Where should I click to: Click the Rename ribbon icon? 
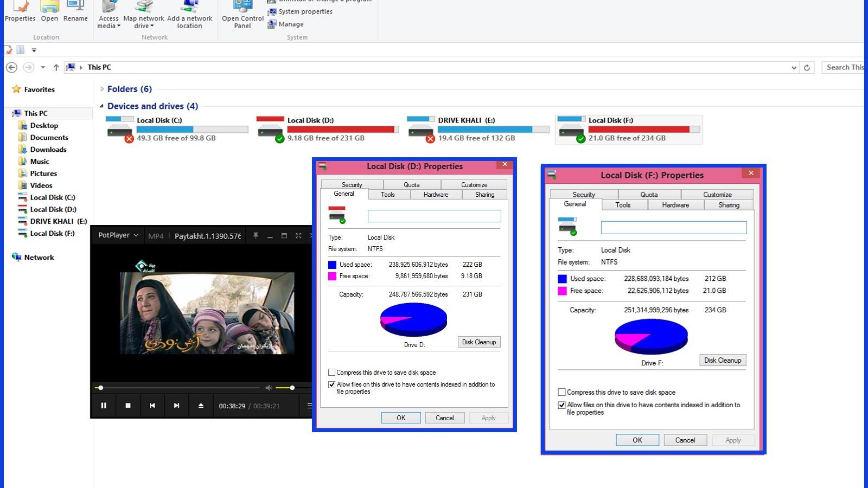(75, 11)
